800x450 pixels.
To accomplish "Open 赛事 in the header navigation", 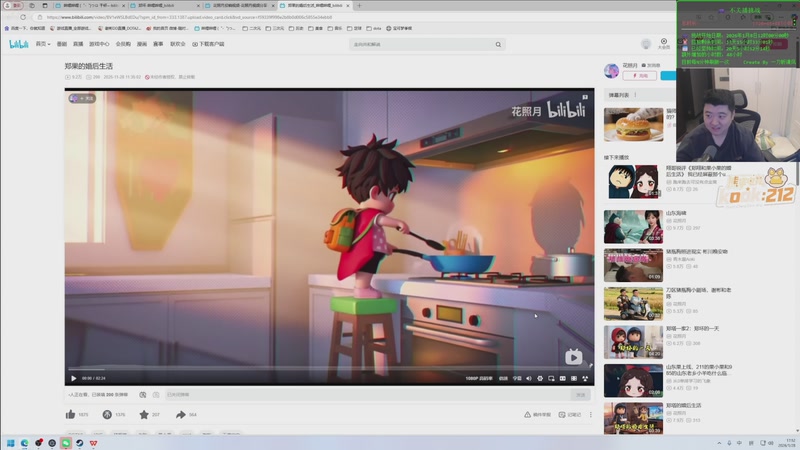I will [x=158, y=44].
